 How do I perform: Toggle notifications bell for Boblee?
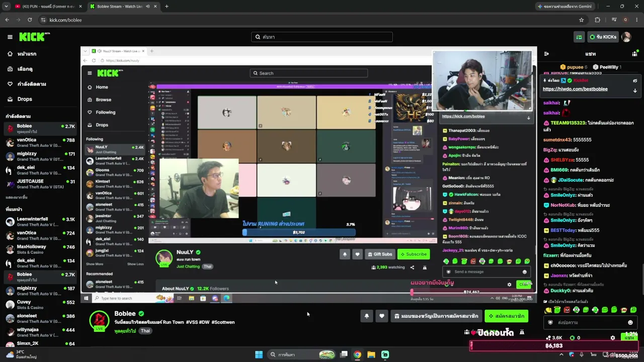[366, 316]
